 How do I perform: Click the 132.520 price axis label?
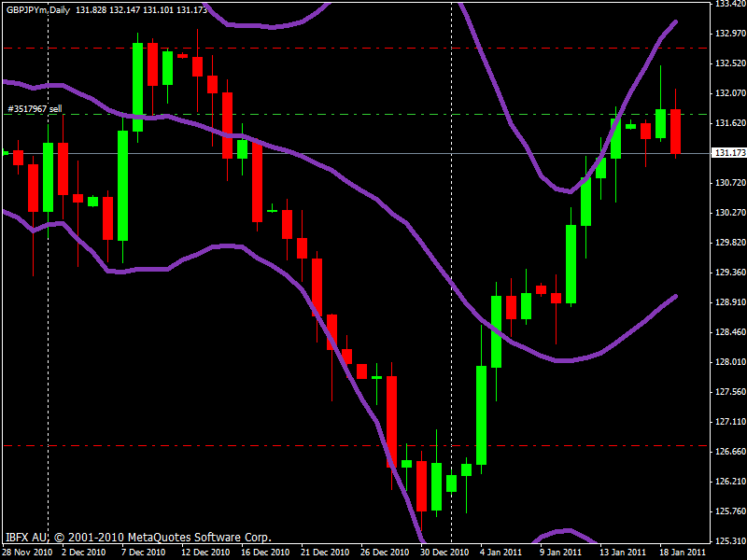point(731,63)
